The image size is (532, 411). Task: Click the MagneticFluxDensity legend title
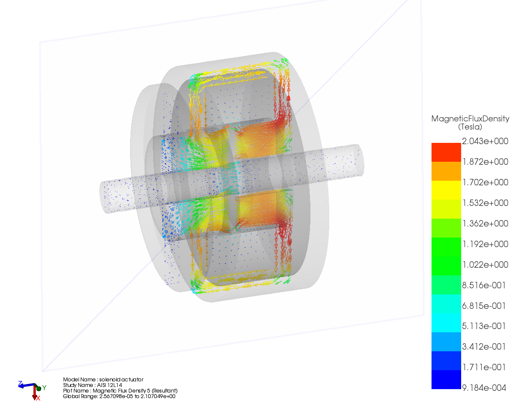click(x=470, y=119)
